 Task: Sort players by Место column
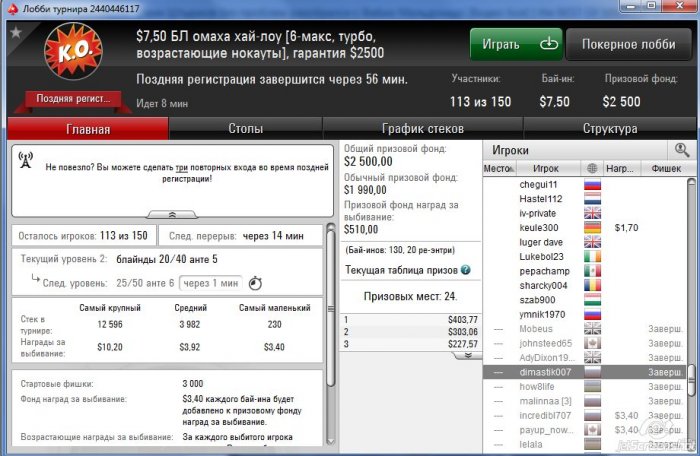tap(499, 168)
